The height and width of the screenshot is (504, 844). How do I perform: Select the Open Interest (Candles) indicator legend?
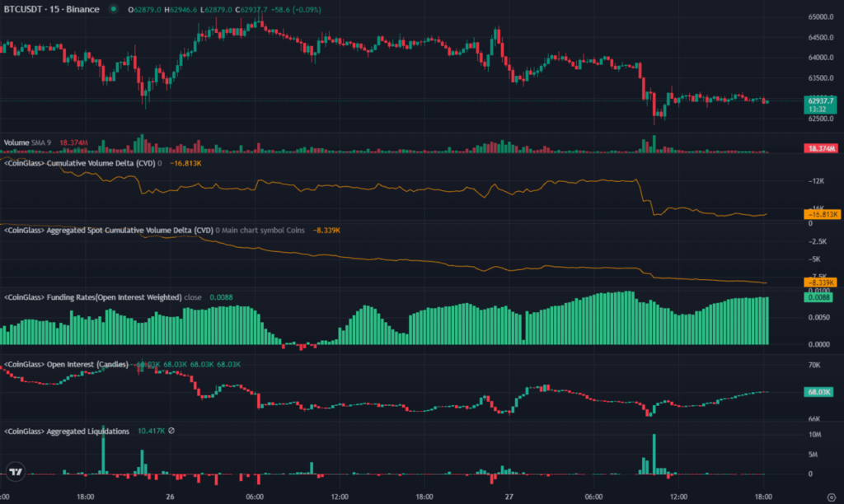(x=66, y=364)
